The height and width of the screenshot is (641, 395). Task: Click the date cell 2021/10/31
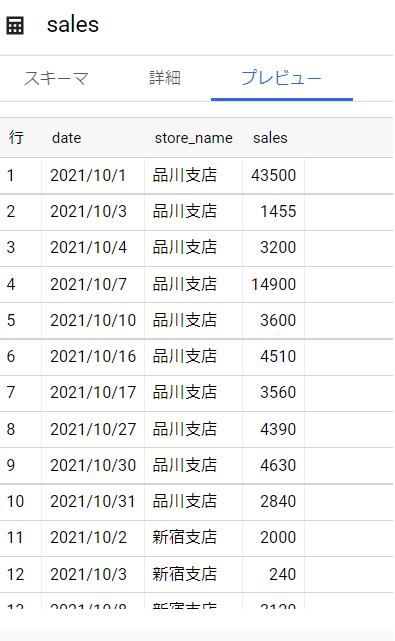point(92,502)
